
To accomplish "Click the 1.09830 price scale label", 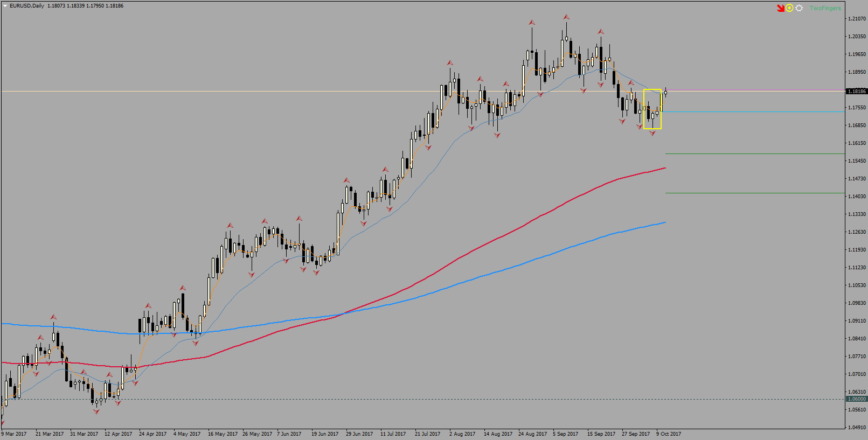I will [857, 303].
